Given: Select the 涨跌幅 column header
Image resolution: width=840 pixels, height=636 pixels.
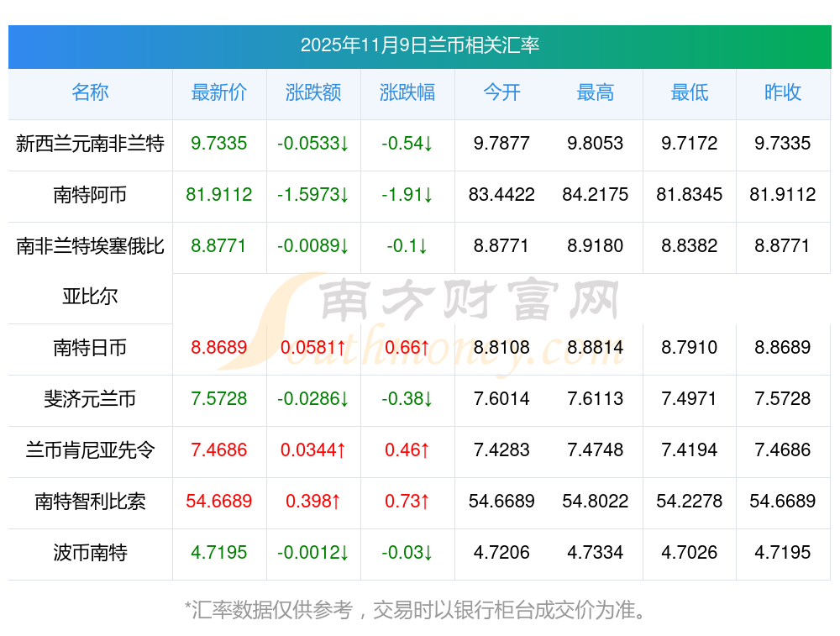Looking at the screenshot, I should click(x=407, y=92).
